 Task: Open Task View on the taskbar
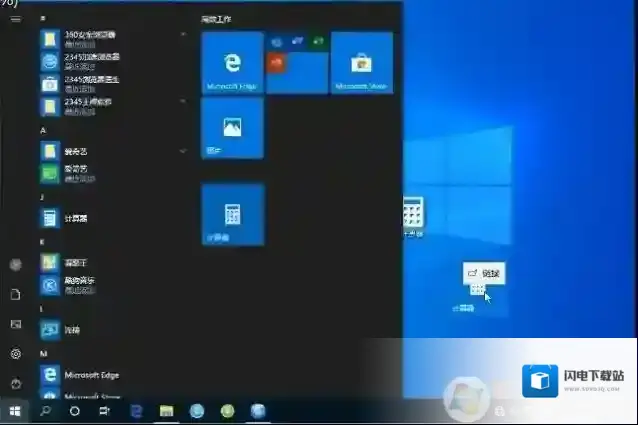[x=105, y=411]
